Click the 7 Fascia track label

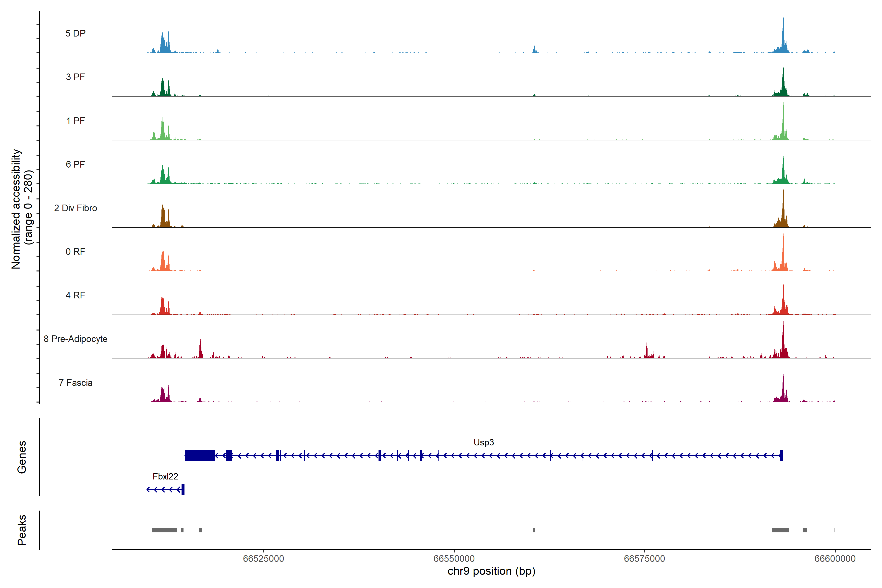[x=75, y=382]
